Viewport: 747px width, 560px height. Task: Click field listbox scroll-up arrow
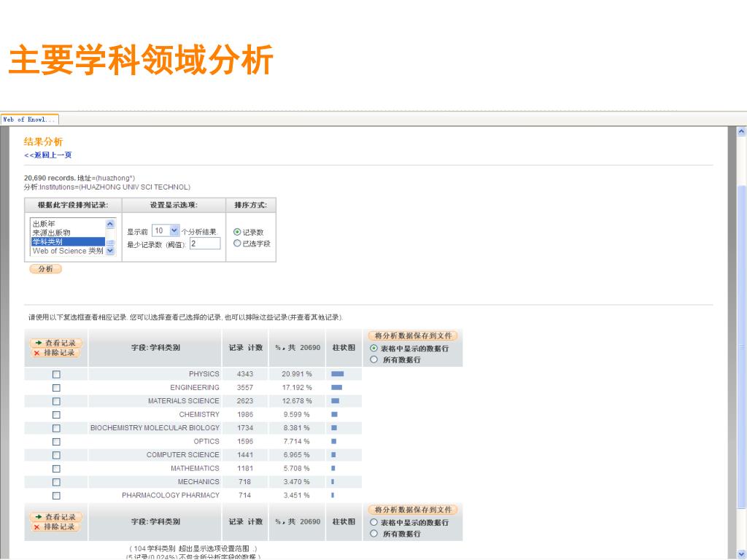tap(110, 223)
